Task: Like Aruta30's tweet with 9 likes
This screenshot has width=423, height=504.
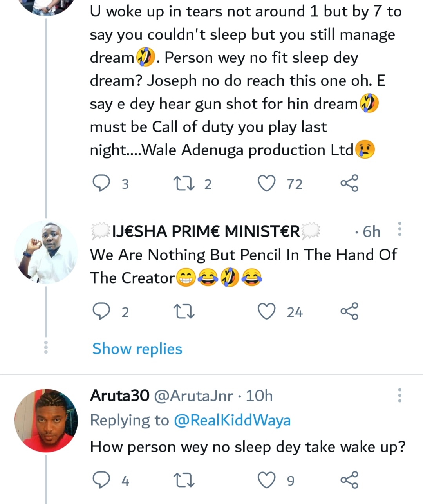Action: (267, 480)
